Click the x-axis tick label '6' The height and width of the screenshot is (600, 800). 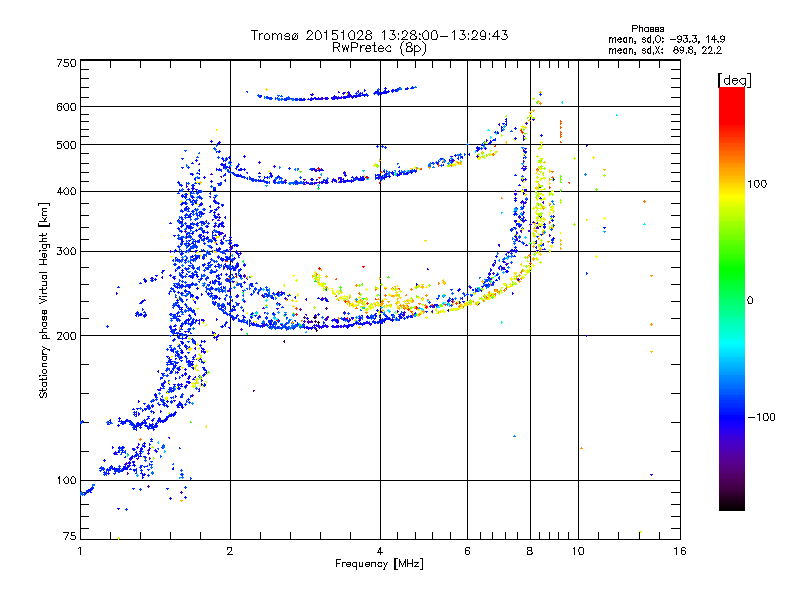point(467,551)
